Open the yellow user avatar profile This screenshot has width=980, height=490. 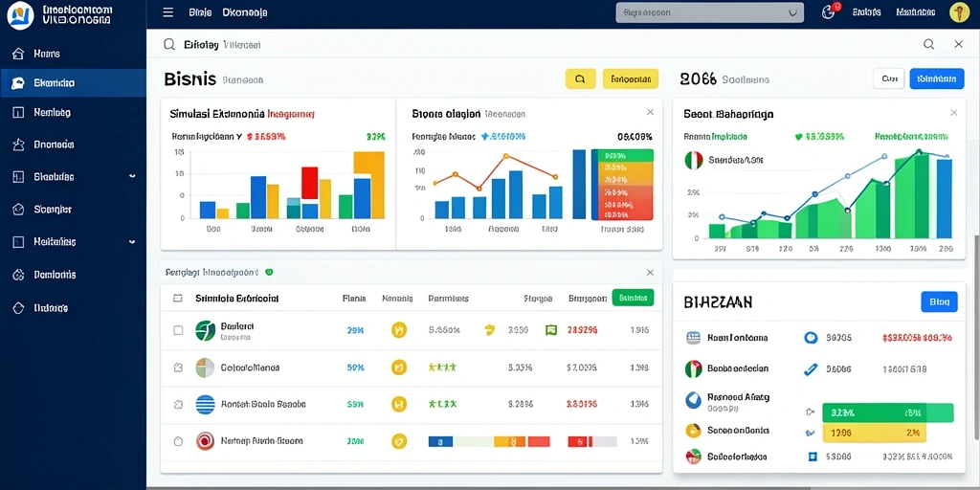pos(958,11)
